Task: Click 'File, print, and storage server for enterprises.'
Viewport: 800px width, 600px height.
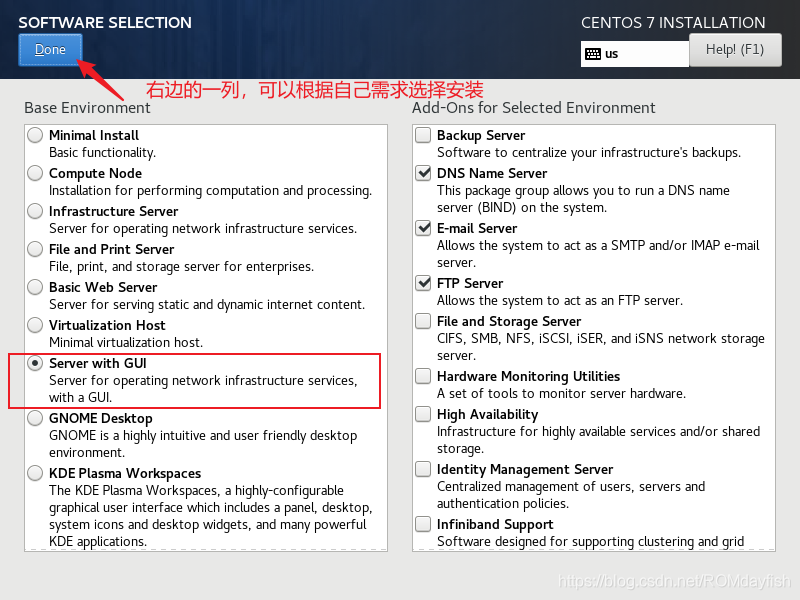Action: [x=182, y=266]
